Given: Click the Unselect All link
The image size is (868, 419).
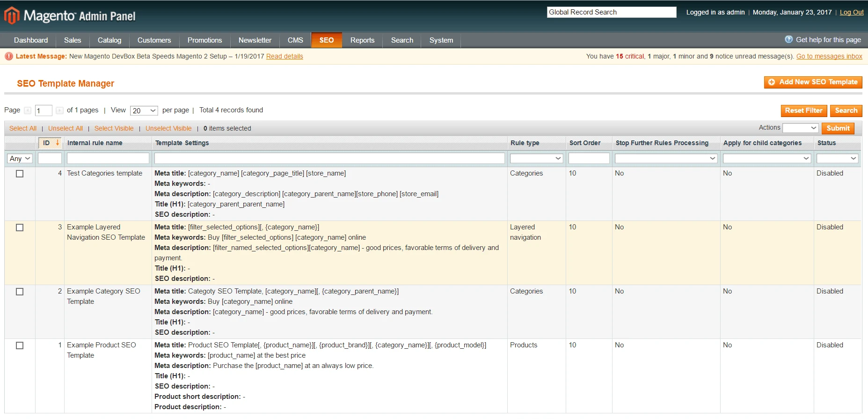Looking at the screenshot, I should [66, 128].
